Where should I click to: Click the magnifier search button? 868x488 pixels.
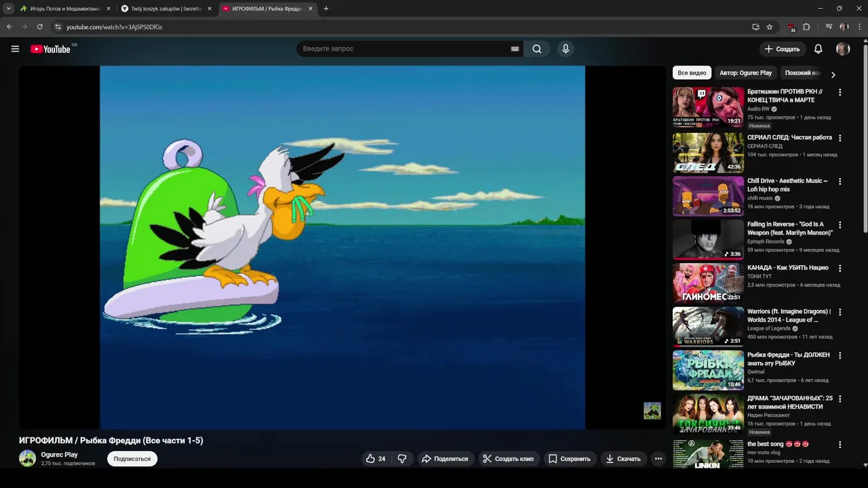pyautogui.click(x=537, y=49)
